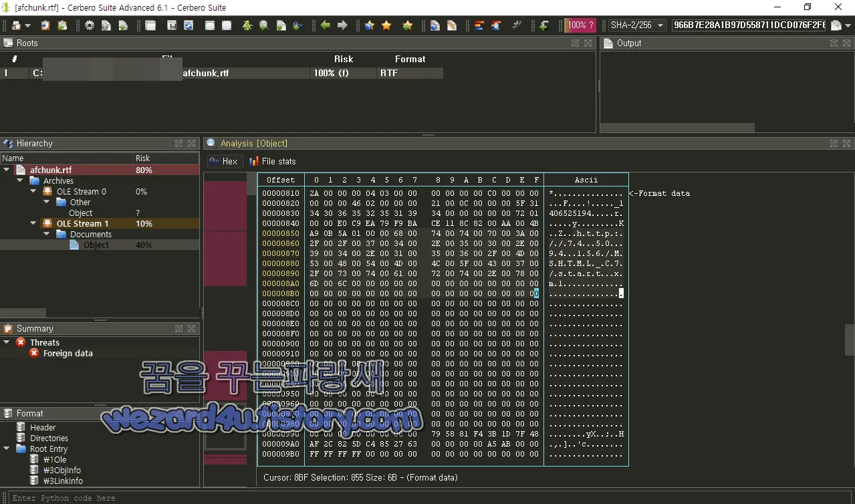
Task: Click the plain yellow star bookmark icon
Action: pyautogui.click(x=386, y=25)
